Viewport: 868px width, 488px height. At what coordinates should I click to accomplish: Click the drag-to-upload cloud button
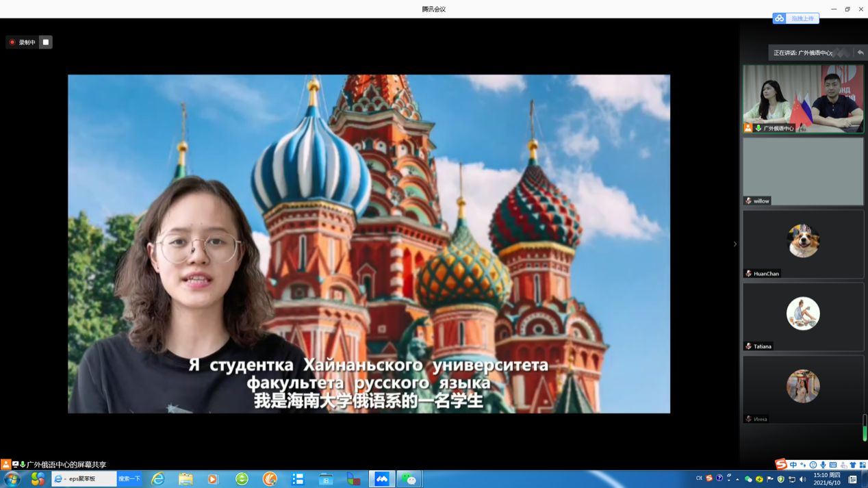[795, 18]
